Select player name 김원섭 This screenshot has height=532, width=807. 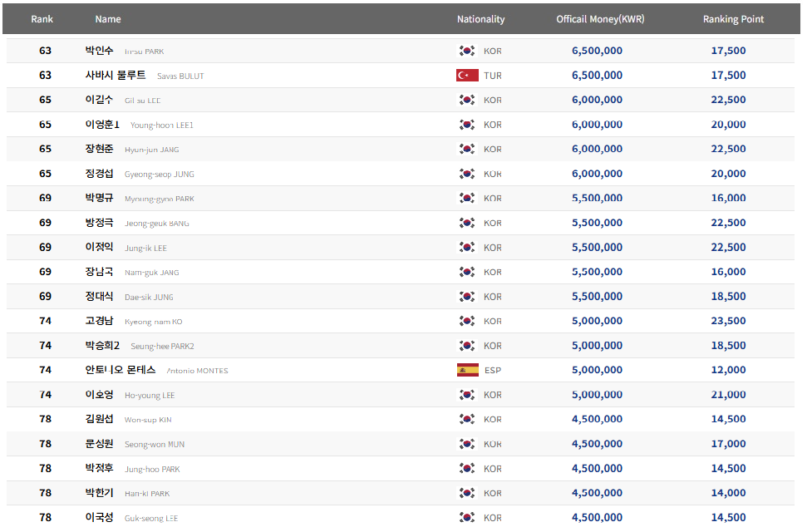[x=99, y=419]
